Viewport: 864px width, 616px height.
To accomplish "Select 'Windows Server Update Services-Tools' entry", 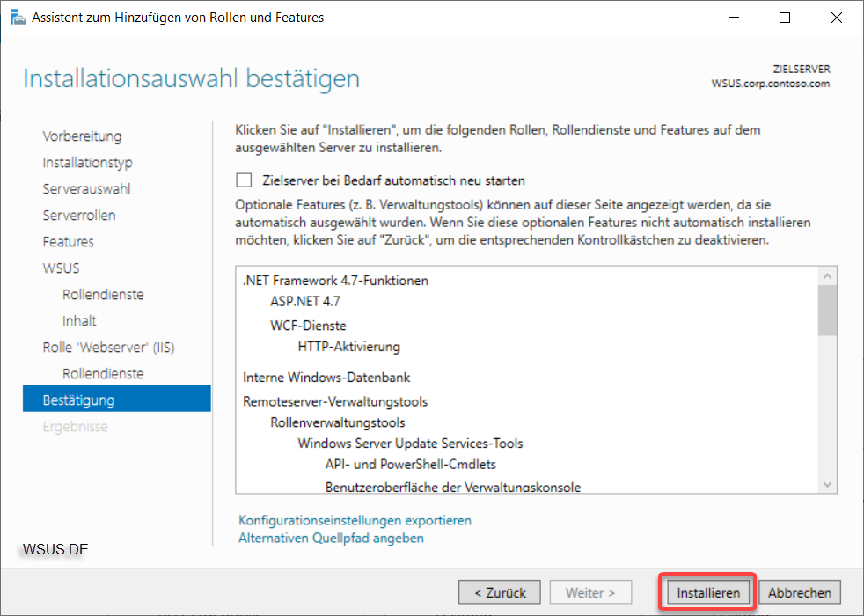I will tap(411, 444).
